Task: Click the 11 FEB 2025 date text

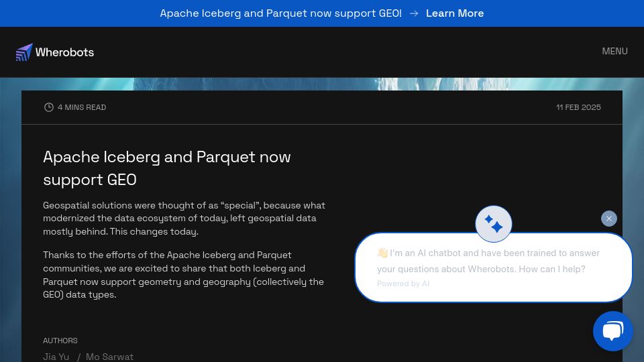Action: (578, 107)
